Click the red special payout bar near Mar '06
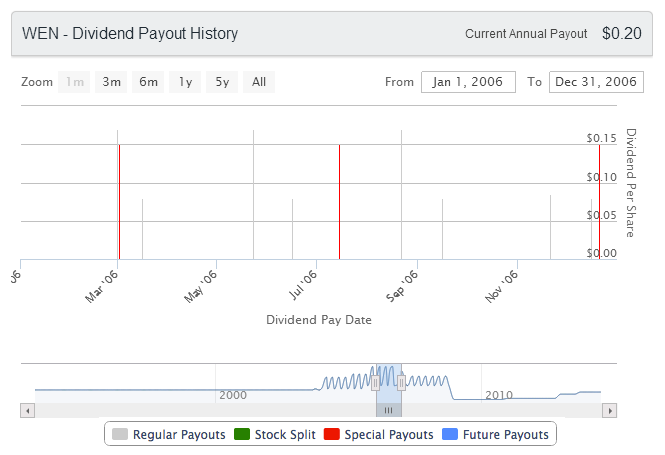Image resolution: width=665 pixels, height=455 pixels. (x=120, y=202)
